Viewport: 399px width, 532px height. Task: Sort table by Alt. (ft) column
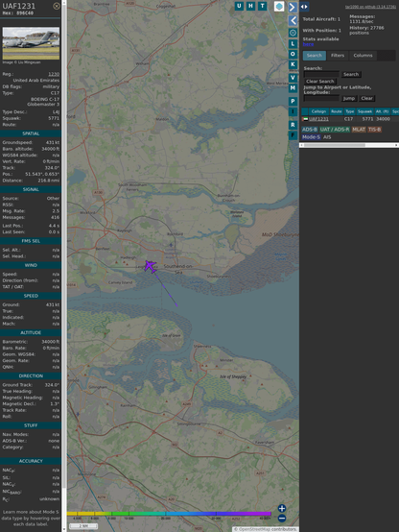point(382,111)
